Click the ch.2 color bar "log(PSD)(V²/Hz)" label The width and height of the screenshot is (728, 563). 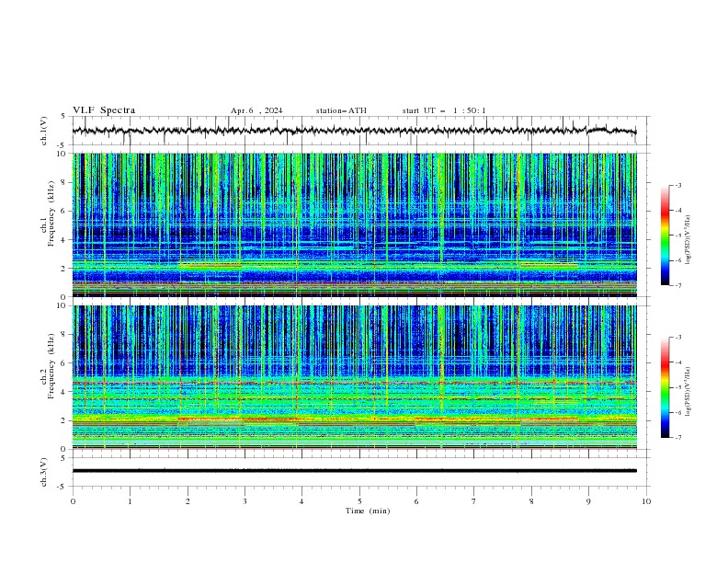pos(688,392)
